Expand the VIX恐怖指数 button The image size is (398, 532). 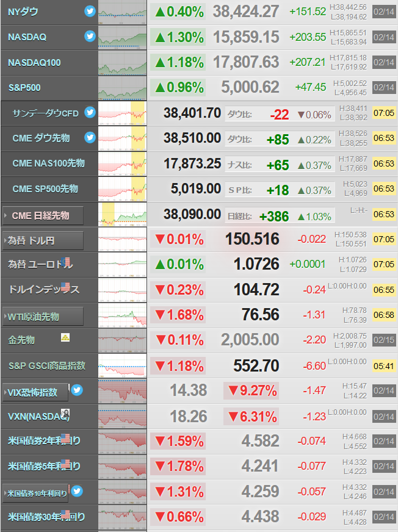[35, 392]
